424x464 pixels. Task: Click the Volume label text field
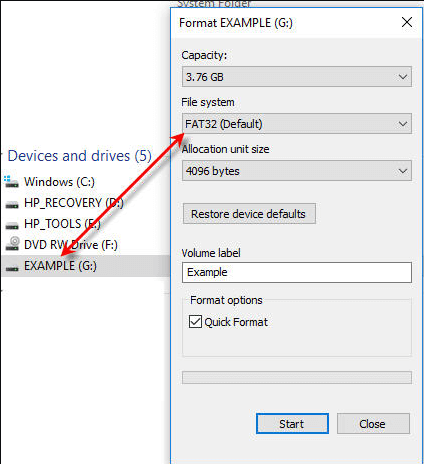(x=297, y=272)
